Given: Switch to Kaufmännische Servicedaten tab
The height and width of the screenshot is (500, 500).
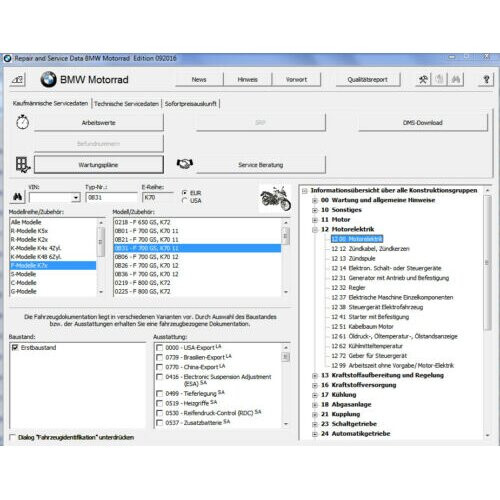Looking at the screenshot, I should 50,103.
